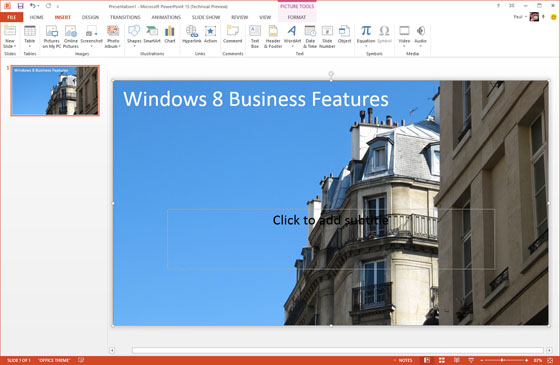Open the Equation tool
560x365 pixels.
tap(366, 36)
